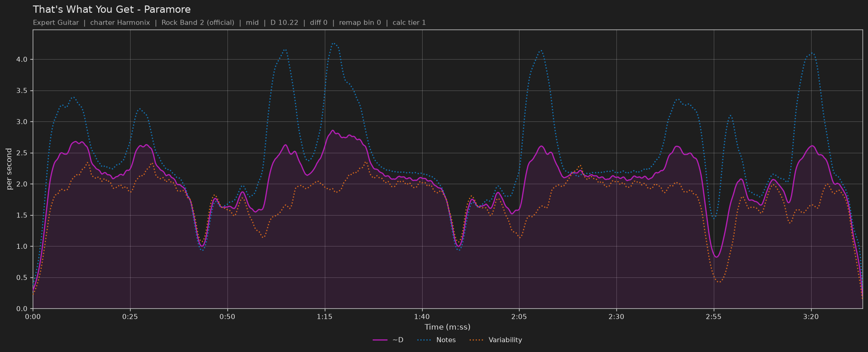This screenshot has height=352, width=868.
Task: Click the "D 10.22" subtitle value
Action: [284, 23]
